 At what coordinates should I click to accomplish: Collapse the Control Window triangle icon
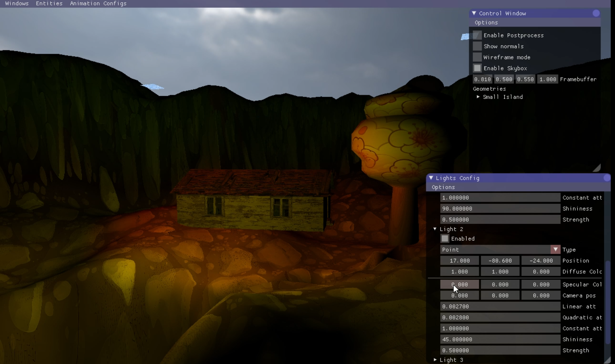coord(474,13)
